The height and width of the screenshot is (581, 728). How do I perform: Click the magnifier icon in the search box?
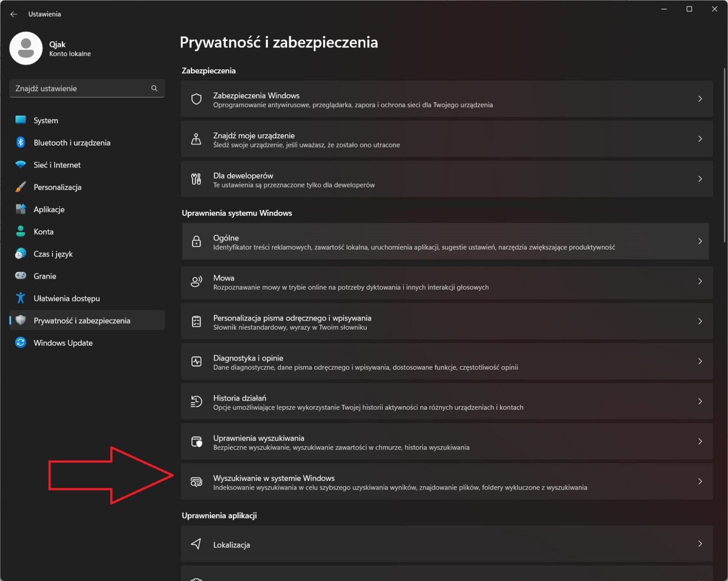tap(154, 88)
